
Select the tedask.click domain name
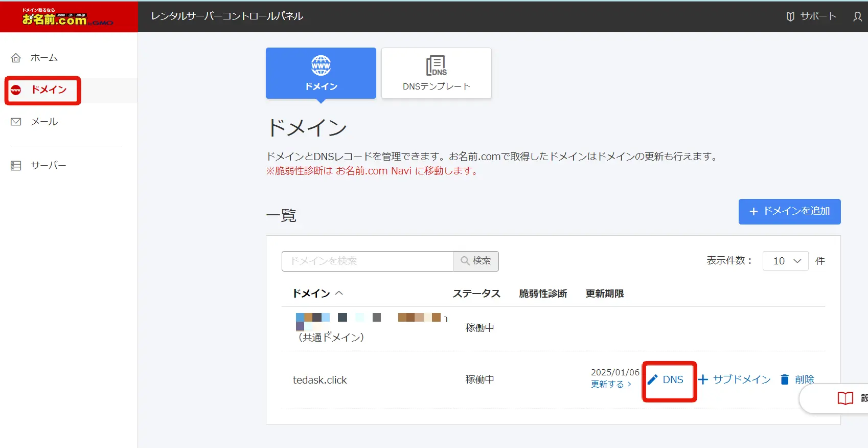(319, 380)
